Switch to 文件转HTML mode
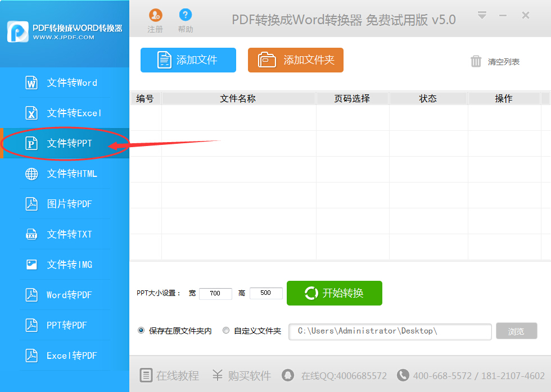This screenshot has width=551, height=392. [65, 174]
